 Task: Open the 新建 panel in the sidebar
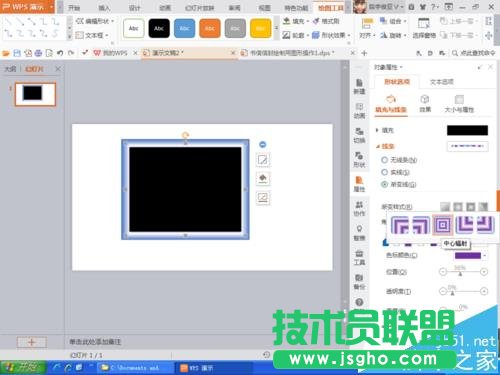tap(359, 86)
